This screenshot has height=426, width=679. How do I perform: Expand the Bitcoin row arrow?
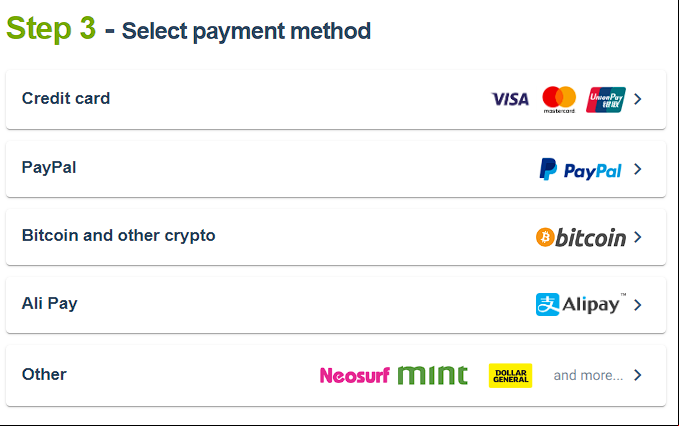pyautogui.click(x=637, y=237)
